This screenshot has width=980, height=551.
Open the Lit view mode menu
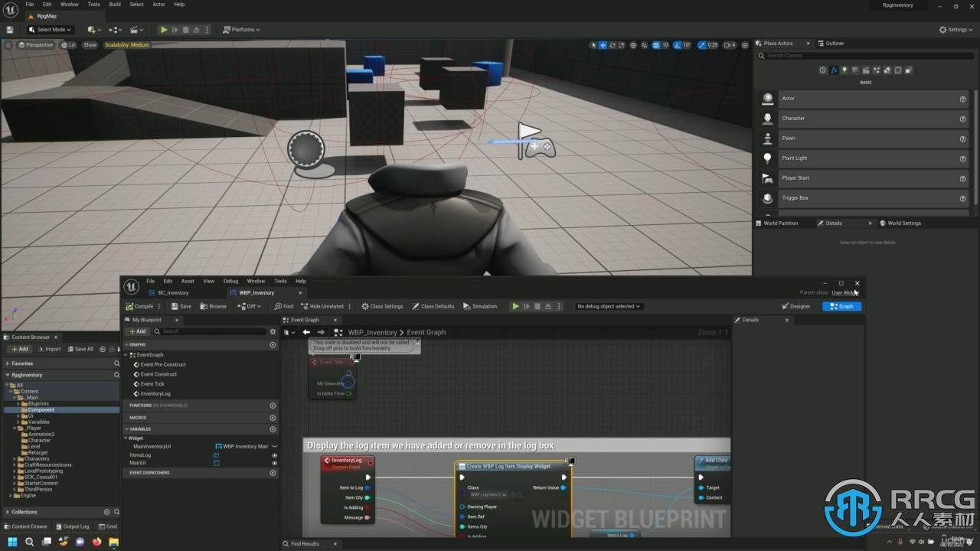pyautogui.click(x=69, y=45)
